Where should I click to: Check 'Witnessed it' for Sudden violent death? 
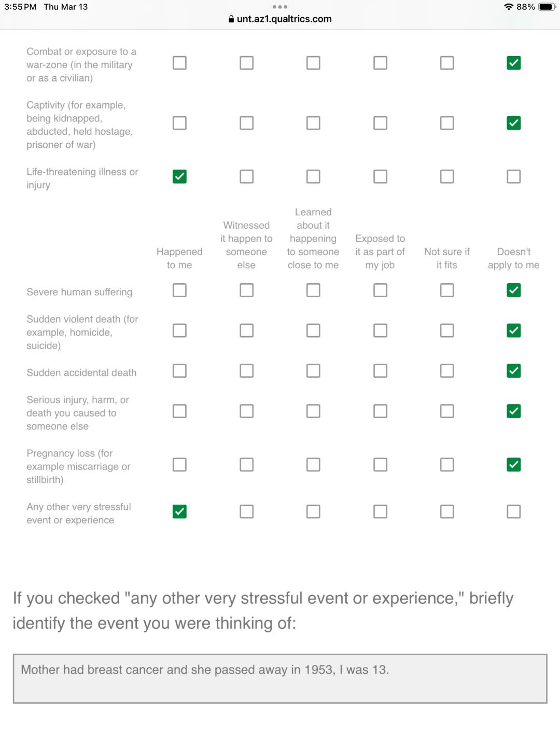[x=246, y=330]
